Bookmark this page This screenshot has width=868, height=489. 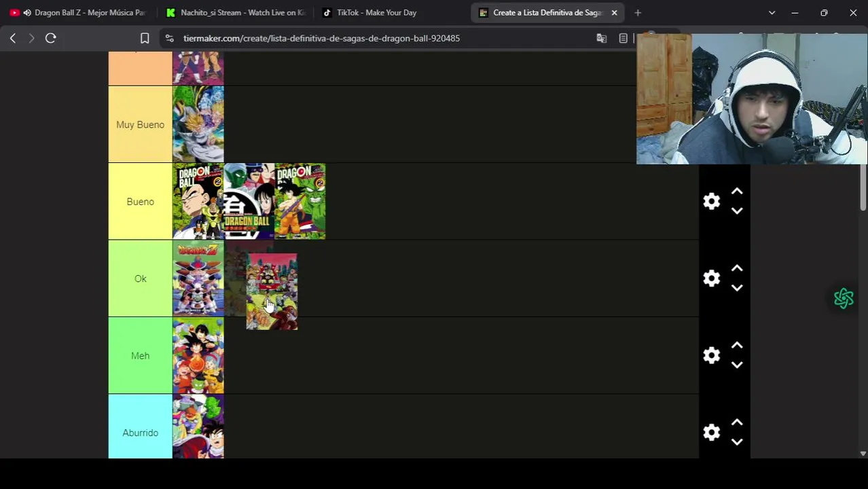145,38
